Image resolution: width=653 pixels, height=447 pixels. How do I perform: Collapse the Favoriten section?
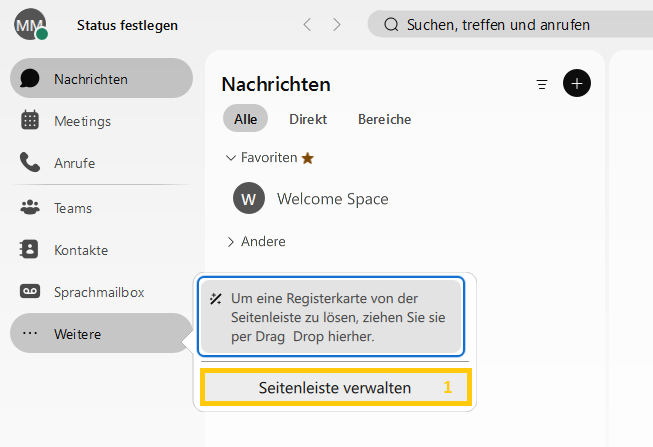click(x=231, y=157)
